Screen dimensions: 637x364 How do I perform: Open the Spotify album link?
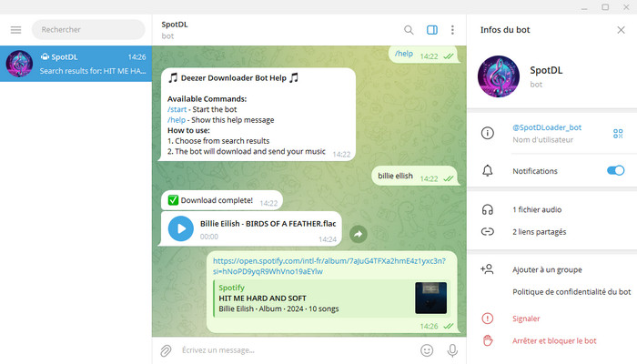(329, 266)
